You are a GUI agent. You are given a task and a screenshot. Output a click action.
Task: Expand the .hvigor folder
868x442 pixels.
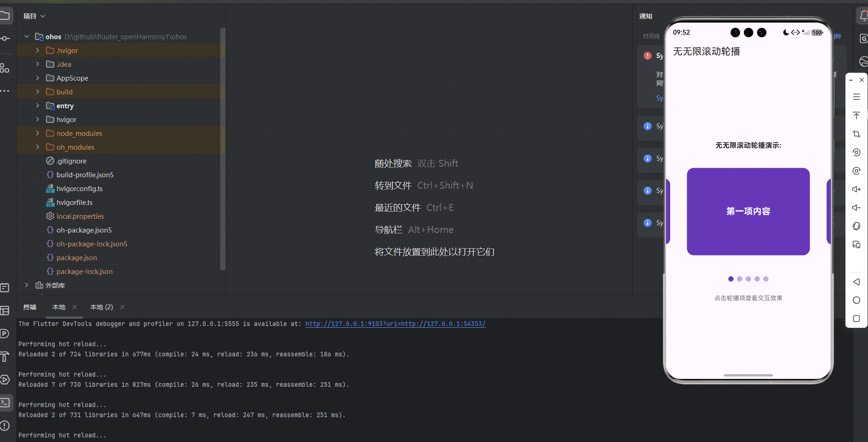[x=38, y=50]
